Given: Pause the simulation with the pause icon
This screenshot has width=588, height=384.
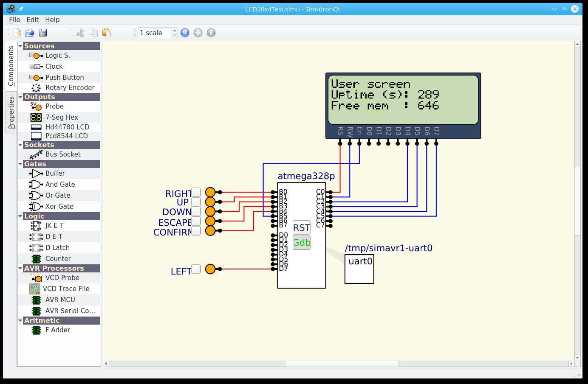Looking at the screenshot, I should (x=184, y=33).
